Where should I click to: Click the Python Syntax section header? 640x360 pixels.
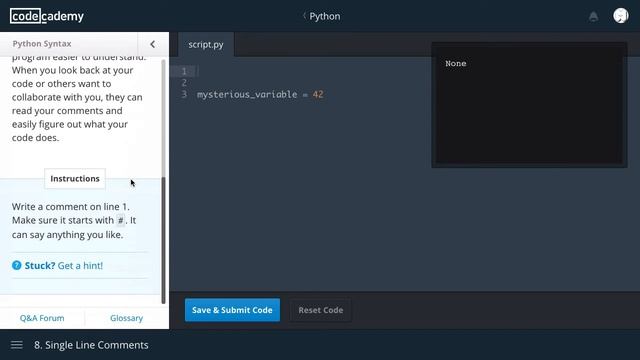pos(42,44)
